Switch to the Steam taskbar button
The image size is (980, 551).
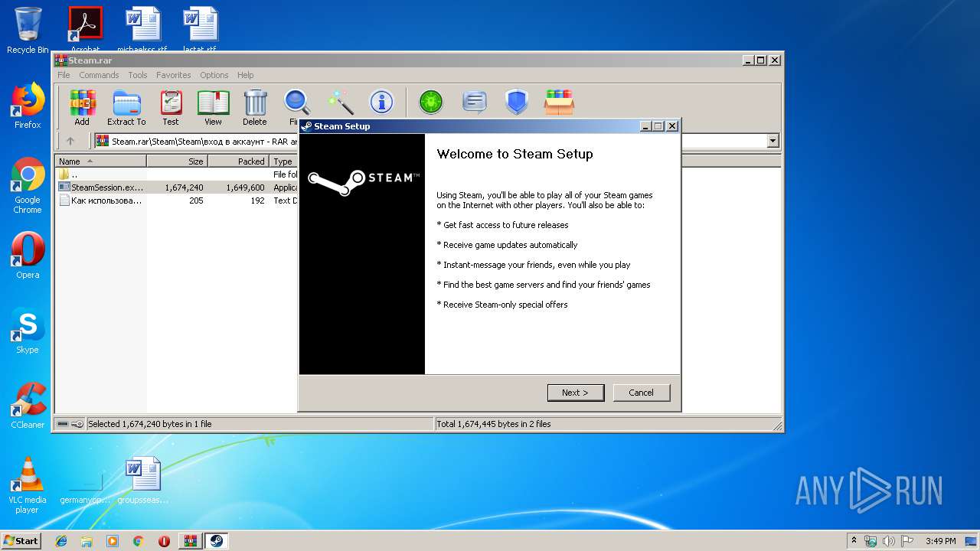point(216,541)
